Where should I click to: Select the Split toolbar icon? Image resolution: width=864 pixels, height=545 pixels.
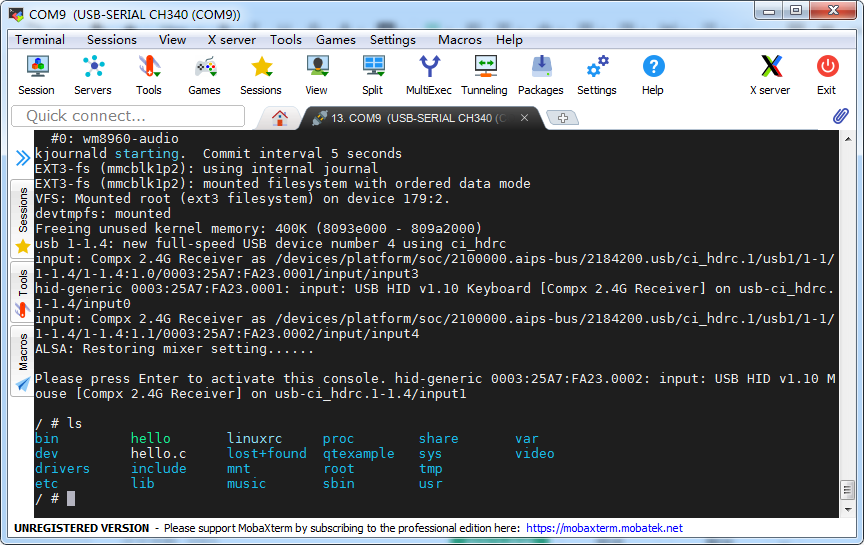pyautogui.click(x=373, y=75)
